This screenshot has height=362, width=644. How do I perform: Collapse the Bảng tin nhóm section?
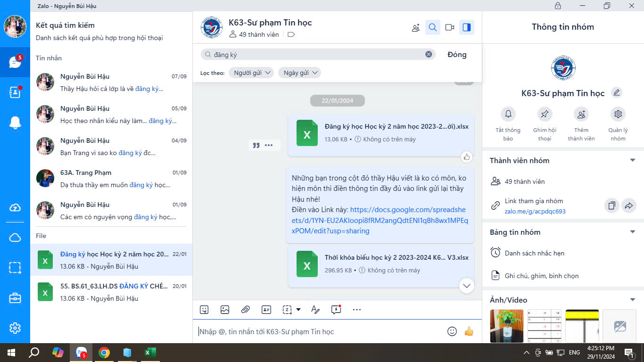click(x=633, y=232)
